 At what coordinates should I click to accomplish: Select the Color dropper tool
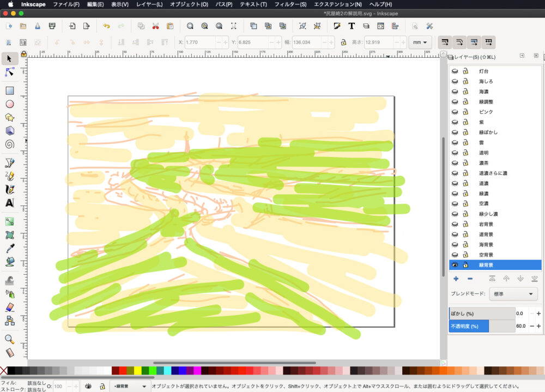pos(9,249)
